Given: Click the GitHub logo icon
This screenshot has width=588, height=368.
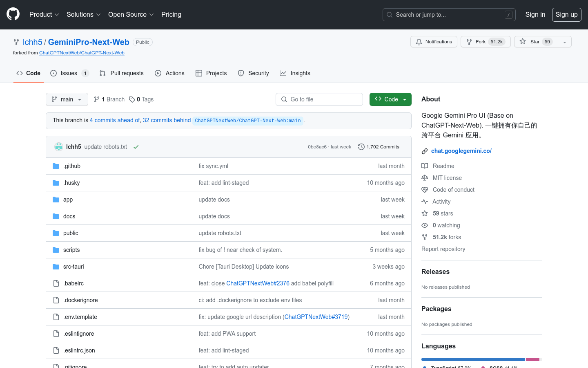Looking at the screenshot, I should (x=13, y=14).
